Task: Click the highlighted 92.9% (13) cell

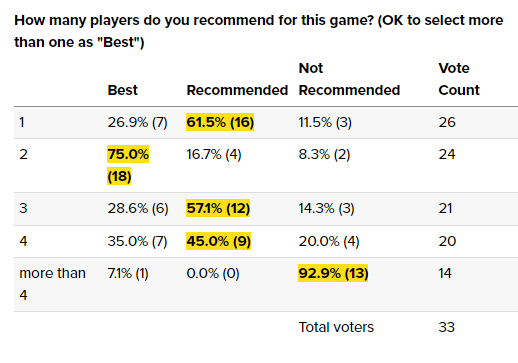Action: [333, 273]
